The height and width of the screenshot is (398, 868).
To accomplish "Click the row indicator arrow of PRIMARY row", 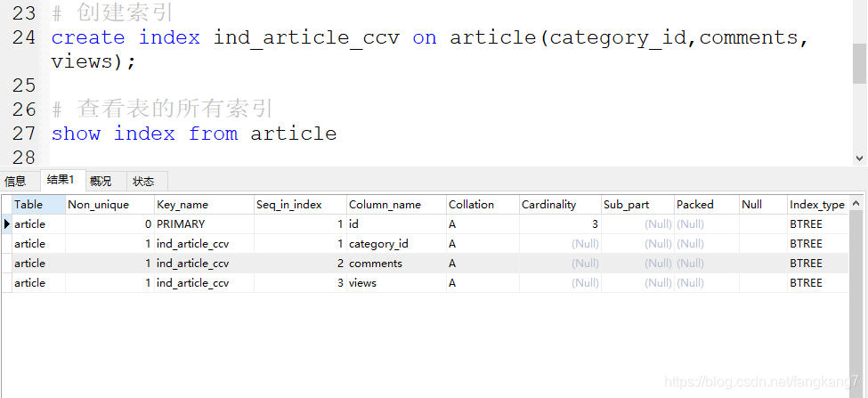I will pyautogui.click(x=6, y=224).
